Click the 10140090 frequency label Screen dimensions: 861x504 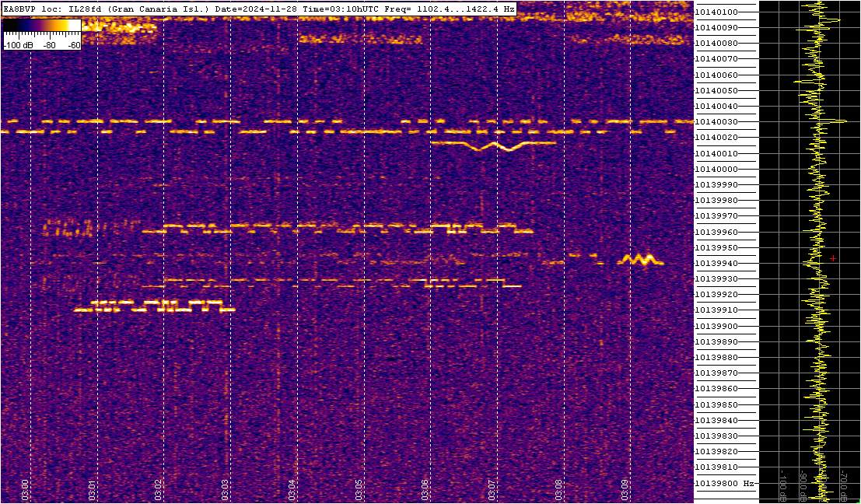[716, 27]
